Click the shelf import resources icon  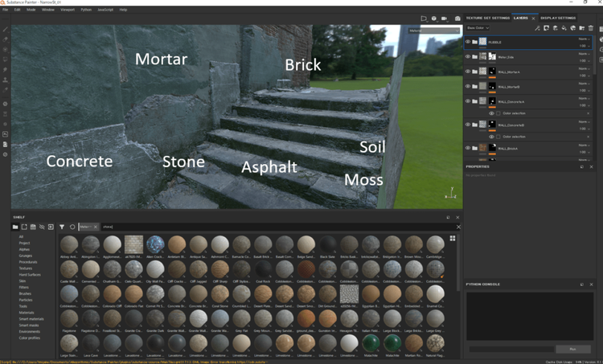point(51,227)
